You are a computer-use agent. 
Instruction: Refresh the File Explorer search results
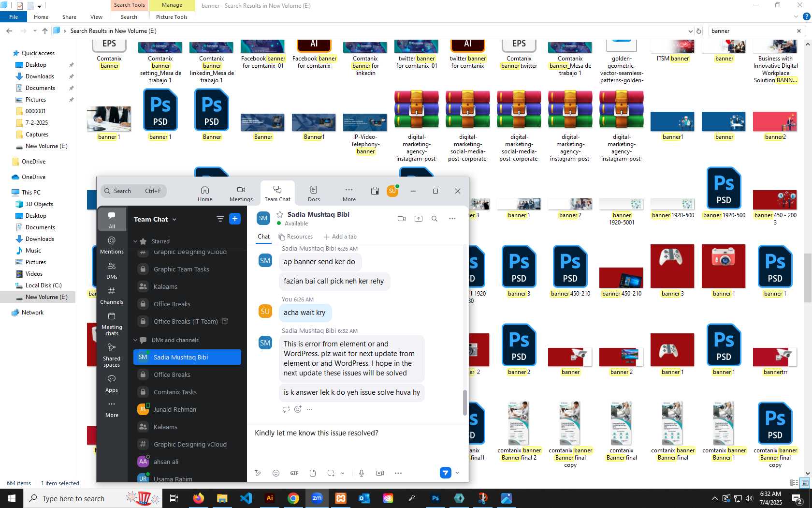[698, 31]
